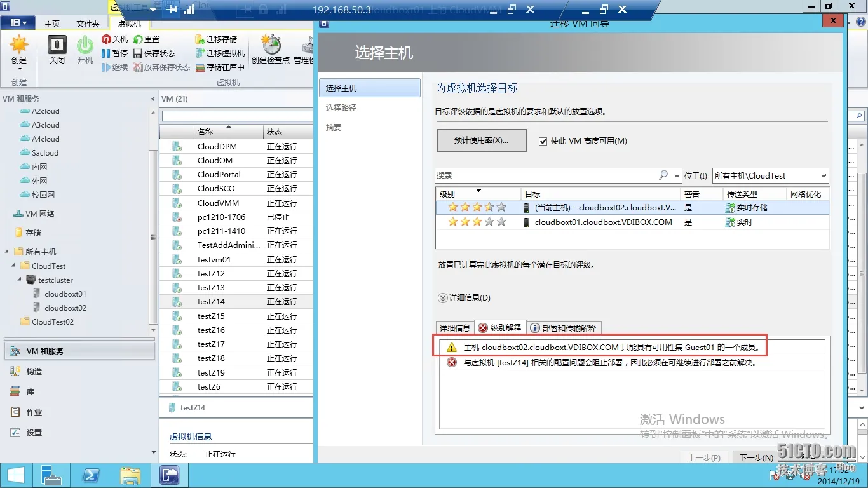This screenshot has width=868, height=488.
Task: Collapse the VM 和服务 navigation pane
Action: pos(153,99)
